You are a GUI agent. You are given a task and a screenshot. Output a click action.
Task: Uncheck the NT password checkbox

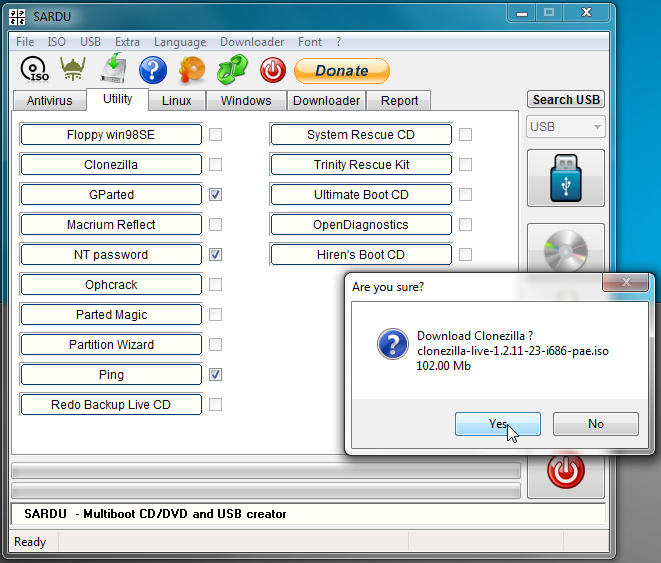215,255
